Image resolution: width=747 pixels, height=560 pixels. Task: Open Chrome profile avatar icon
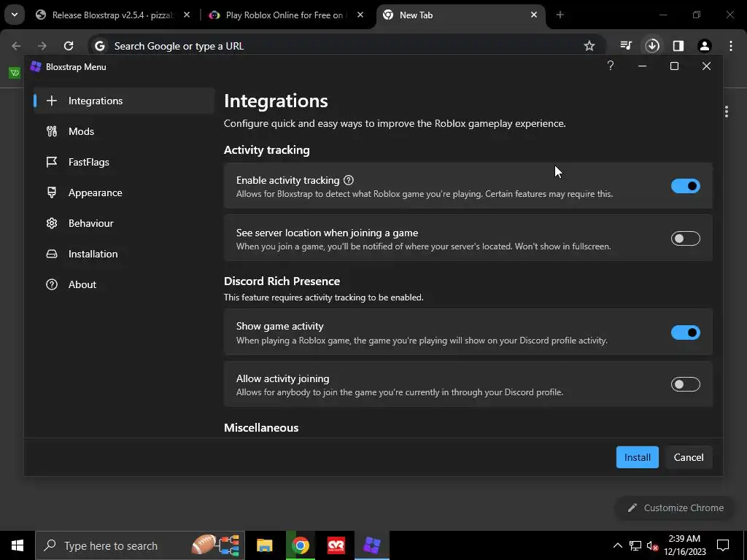pos(704,46)
